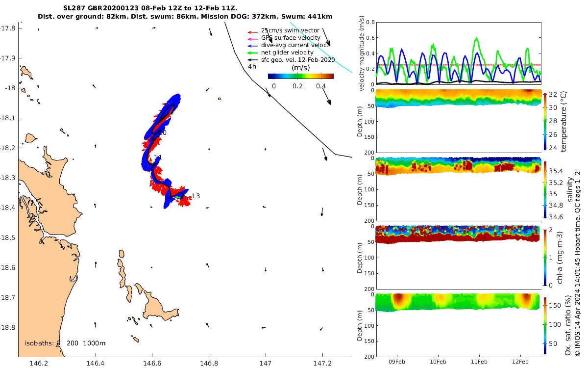The width and height of the screenshot is (588, 368).
Task: Click the '-18.4' latitude tick on the map
Action: coord(7,208)
